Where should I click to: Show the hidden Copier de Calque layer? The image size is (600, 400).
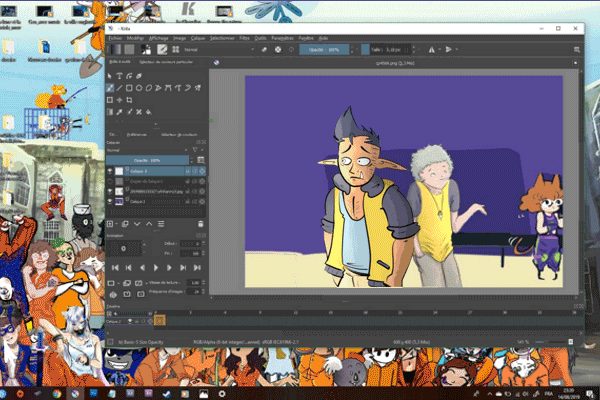pos(110,179)
